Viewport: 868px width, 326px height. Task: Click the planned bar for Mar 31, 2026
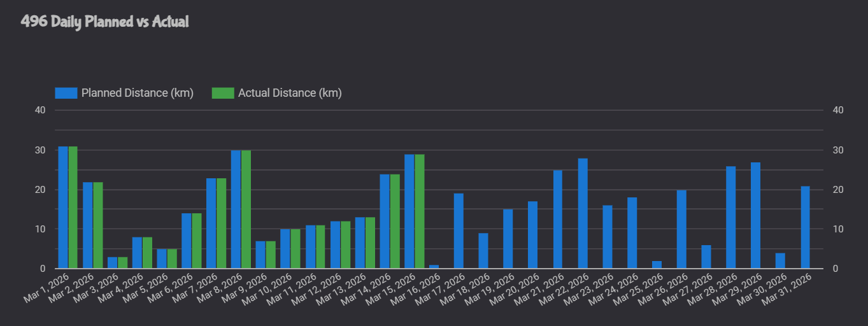pos(805,227)
